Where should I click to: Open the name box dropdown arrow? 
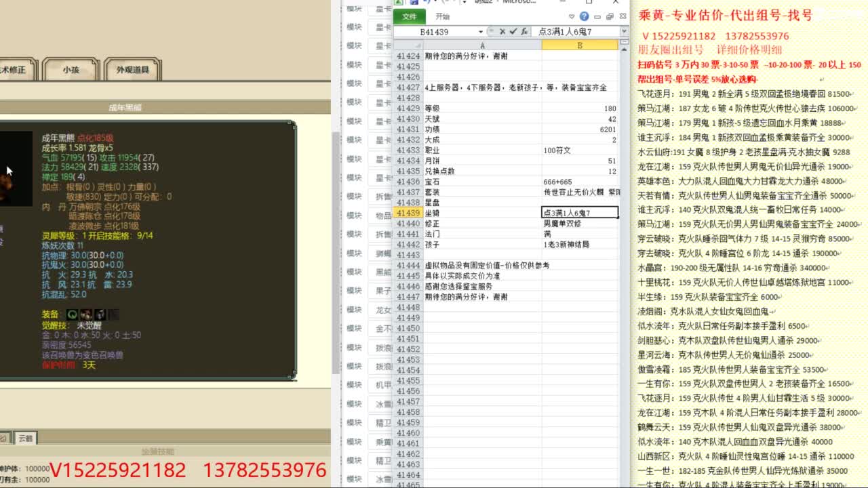[481, 32]
